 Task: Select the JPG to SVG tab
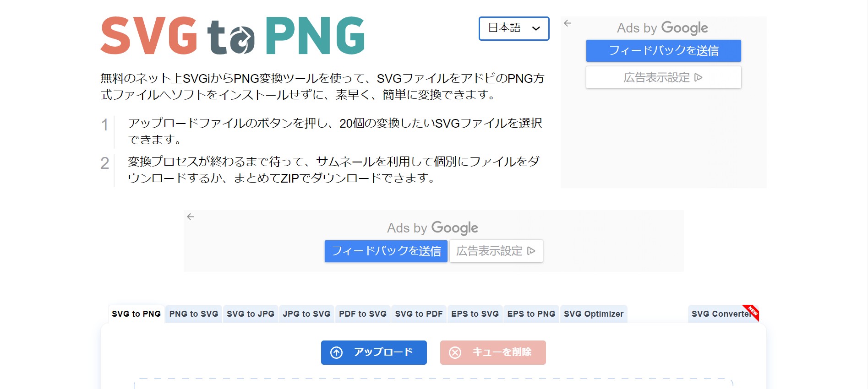(x=306, y=314)
